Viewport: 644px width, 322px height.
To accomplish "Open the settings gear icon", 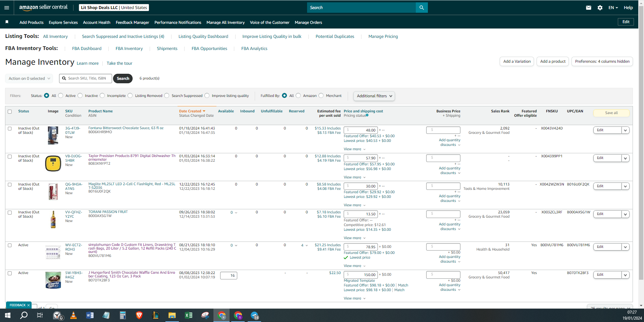I will coord(600,7).
